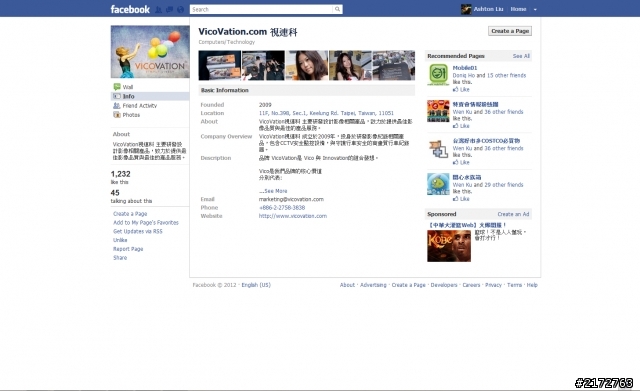The width and height of the screenshot is (640, 391).
Task: Click the Facebook logo
Action: click(x=130, y=9)
